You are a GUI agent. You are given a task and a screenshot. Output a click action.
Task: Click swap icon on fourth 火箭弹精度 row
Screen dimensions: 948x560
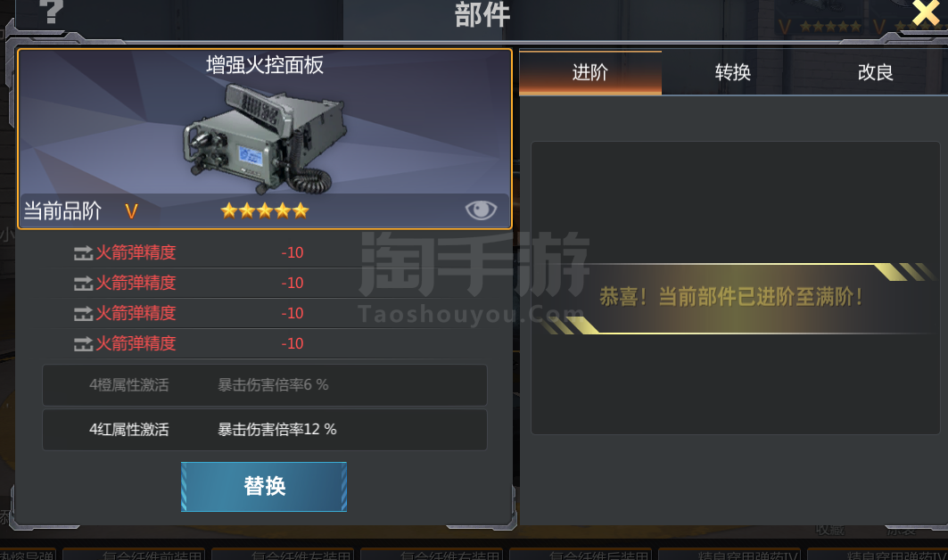click(83, 343)
